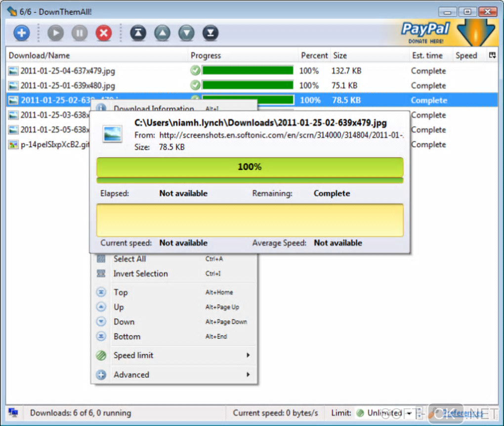This screenshot has width=504, height=426.
Task: Click the blue plus Advanced menu icon
Action: (x=101, y=375)
